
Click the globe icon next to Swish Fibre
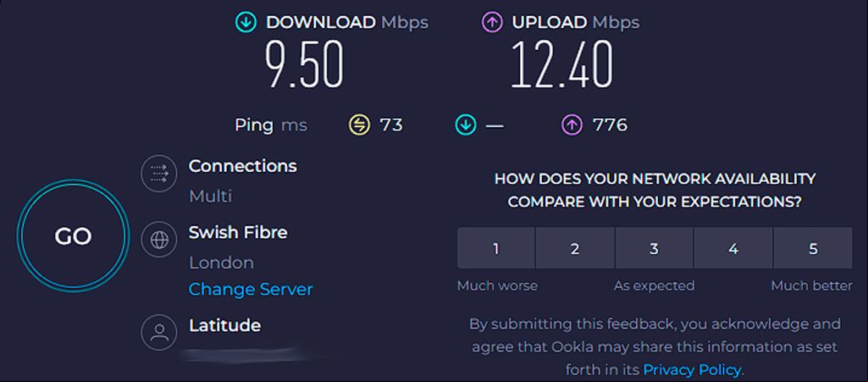coord(159,240)
